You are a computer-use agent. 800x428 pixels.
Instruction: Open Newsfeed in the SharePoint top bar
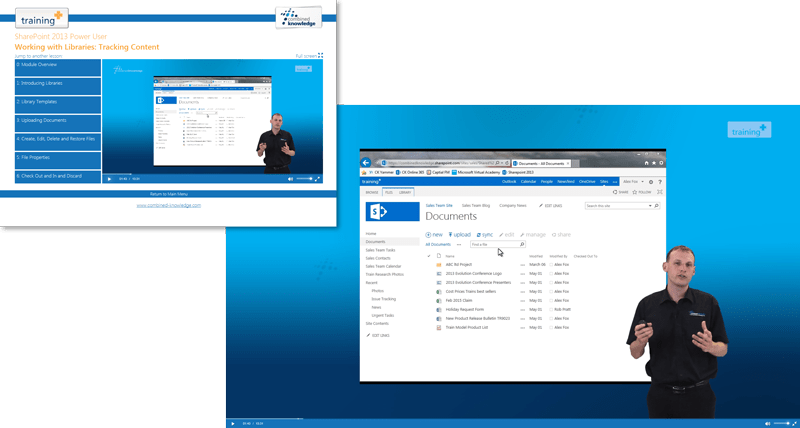click(565, 182)
